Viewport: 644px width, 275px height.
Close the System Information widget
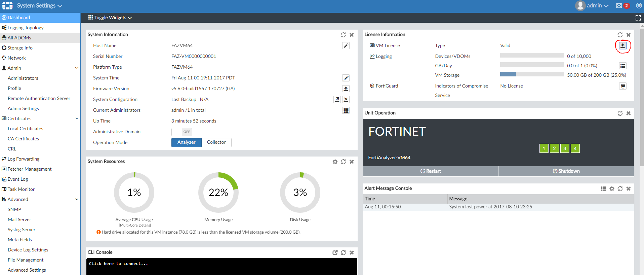point(352,35)
